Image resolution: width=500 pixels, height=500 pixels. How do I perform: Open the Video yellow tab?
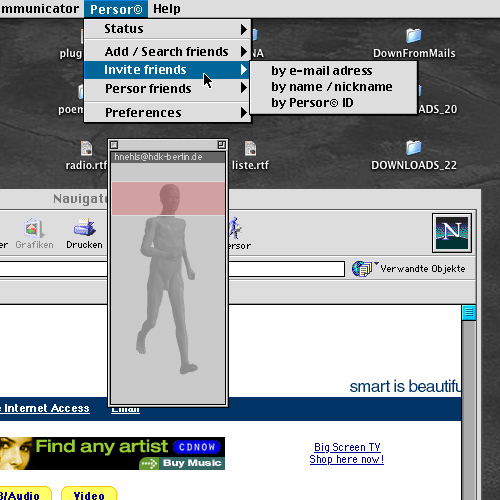[x=89, y=494]
